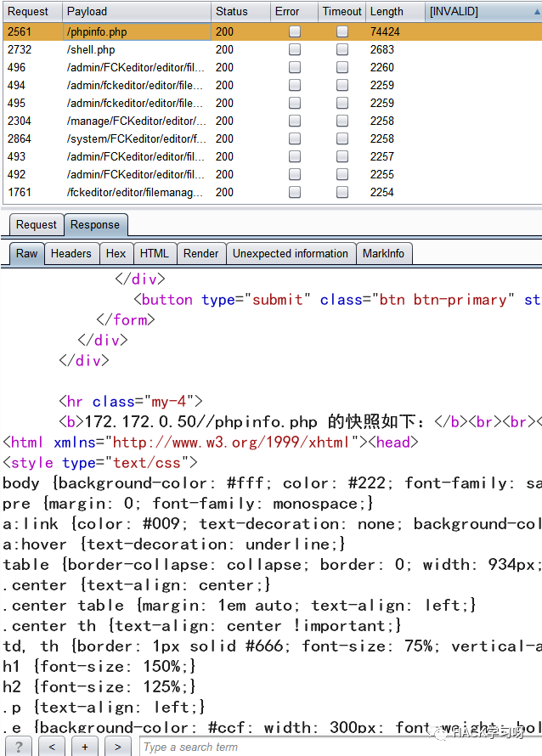The image size is (542, 756).
Task: Open the MarkInfo tab
Action: click(384, 254)
